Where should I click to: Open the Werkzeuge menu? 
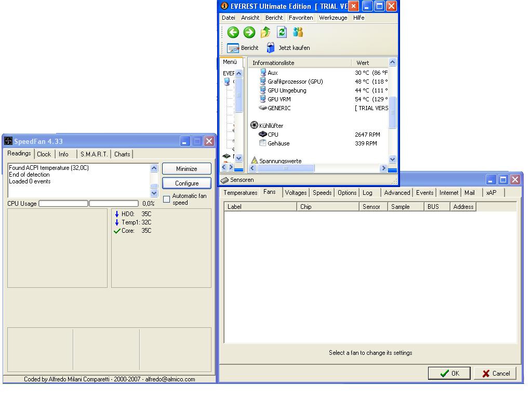[x=333, y=18]
